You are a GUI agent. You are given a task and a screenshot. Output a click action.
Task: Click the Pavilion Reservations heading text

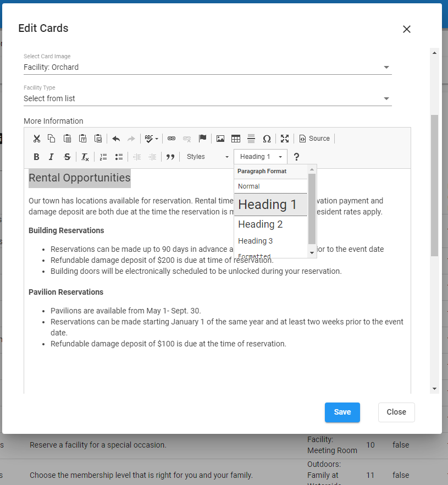[x=66, y=292]
